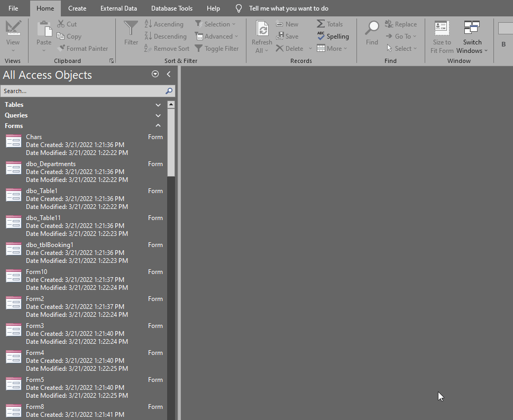513x420 pixels.
Task: Click the Cut scissors button
Action: (67, 24)
